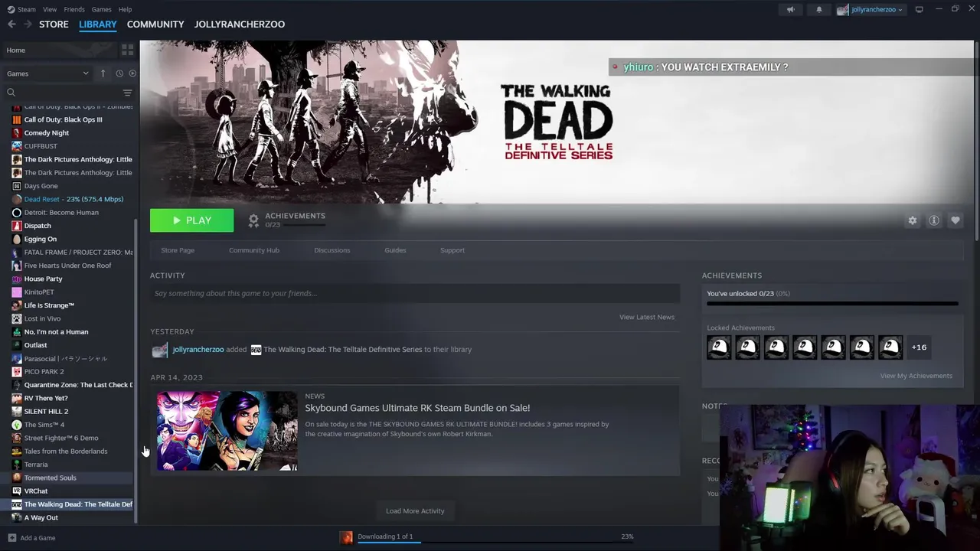The image size is (980, 551).
Task: Show recent activity clock filter
Action: [119, 73]
